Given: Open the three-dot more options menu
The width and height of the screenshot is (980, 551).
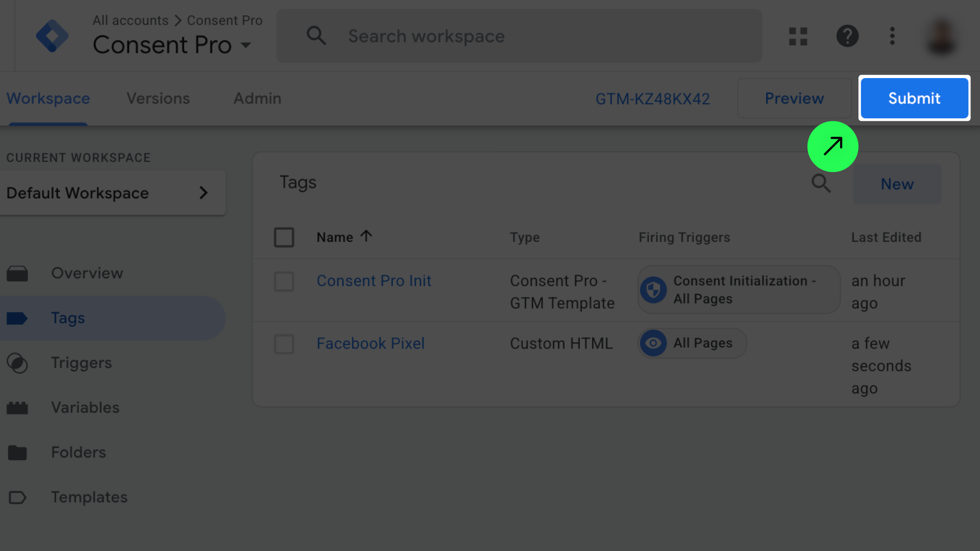Looking at the screenshot, I should [x=892, y=36].
